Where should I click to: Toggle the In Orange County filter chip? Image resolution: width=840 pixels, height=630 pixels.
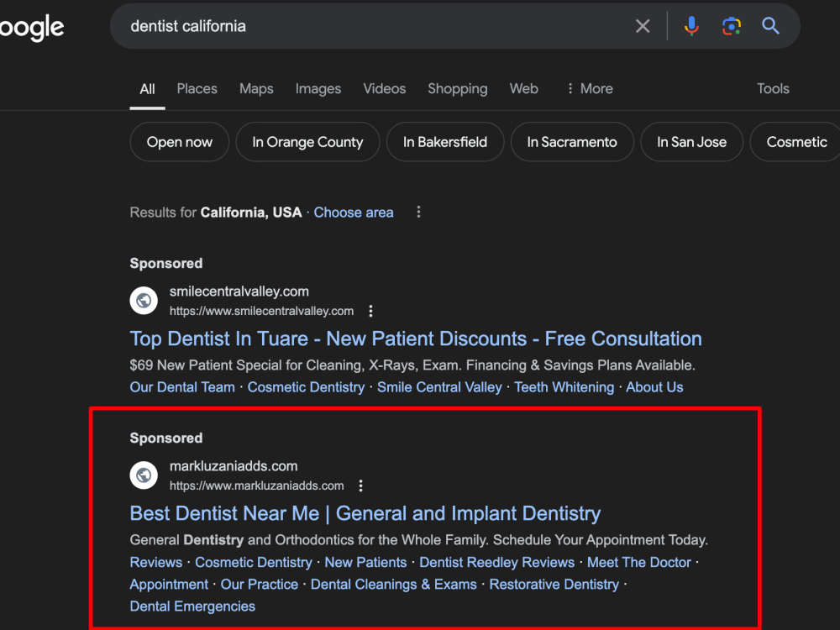coord(307,142)
